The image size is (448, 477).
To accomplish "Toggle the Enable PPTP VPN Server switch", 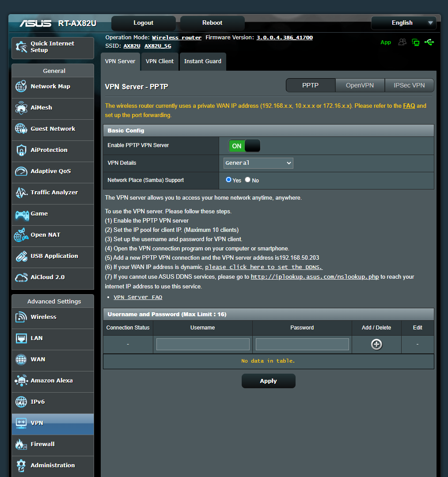I will [x=244, y=146].
